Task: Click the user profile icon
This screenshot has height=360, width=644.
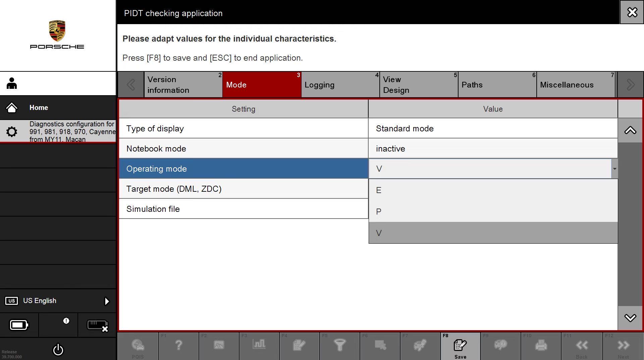Action: tap(12, 83)
